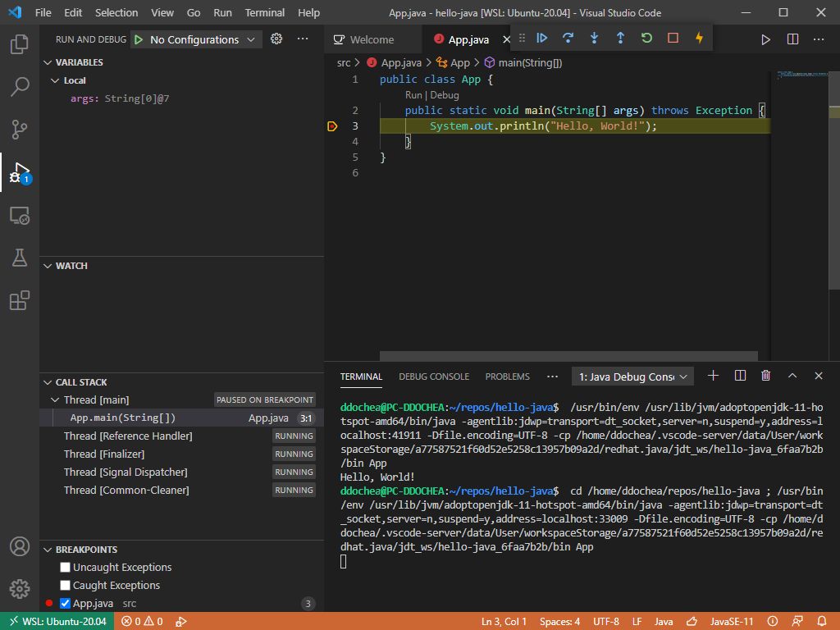Image resolution: width=840 pixels, height=630 pixels.
Task: Click Step Into in debug toolbar
Action: click(594, 38)
